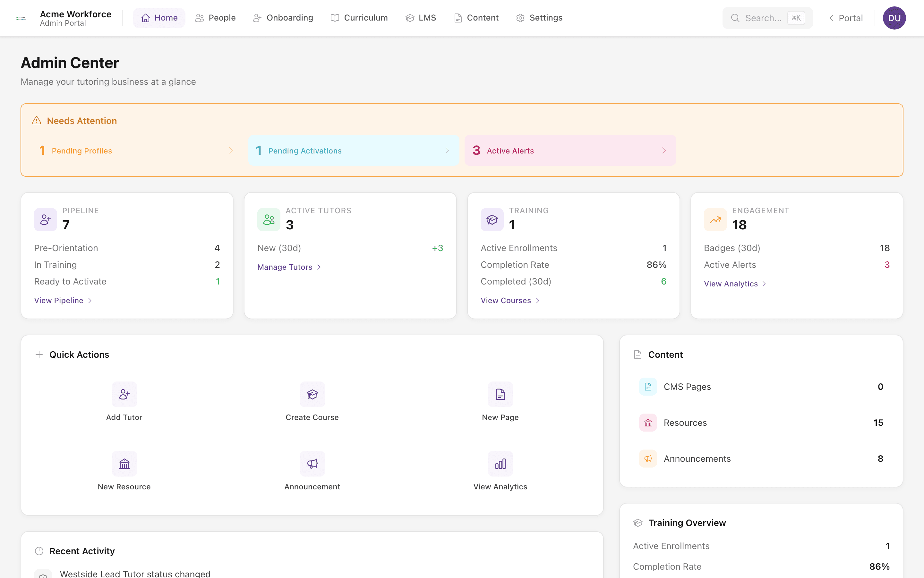The image size is (924, 578).
Task: Navigate to the Content tab
Action: (x=476, y=18)
